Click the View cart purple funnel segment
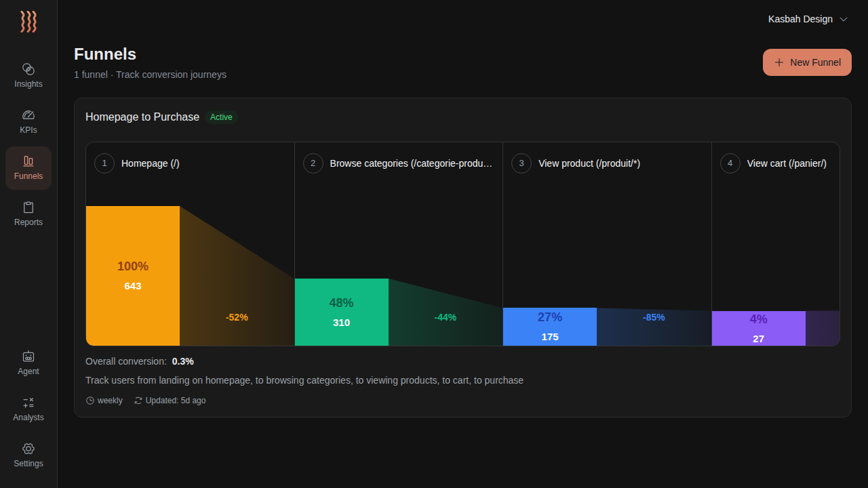Screen dimensions: 868x488 point(758,327)
